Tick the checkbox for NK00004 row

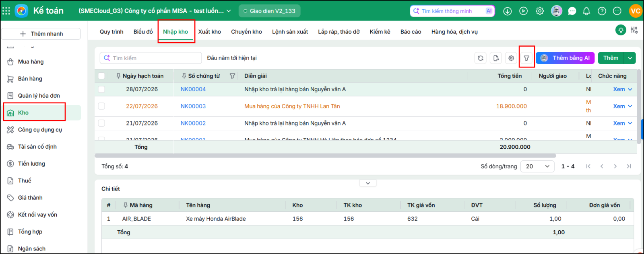pos(101,89)
